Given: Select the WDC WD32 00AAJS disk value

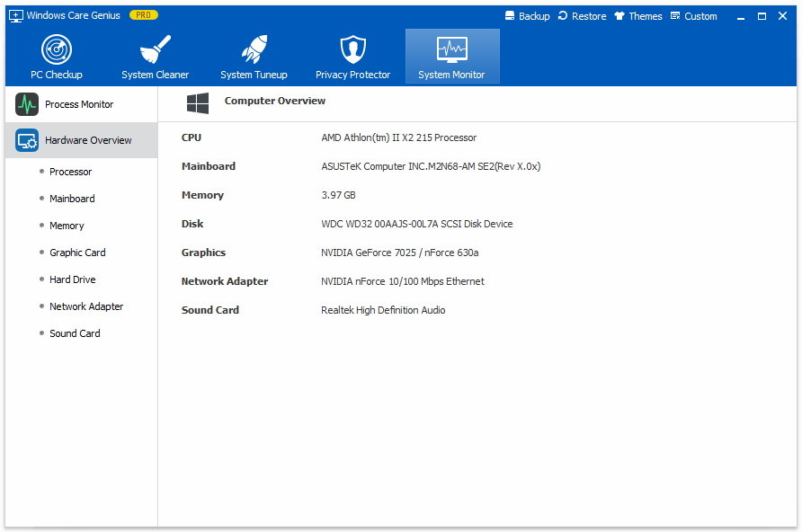Looking at the screenshot, I should pyautogui.click(x=417, y=224).
